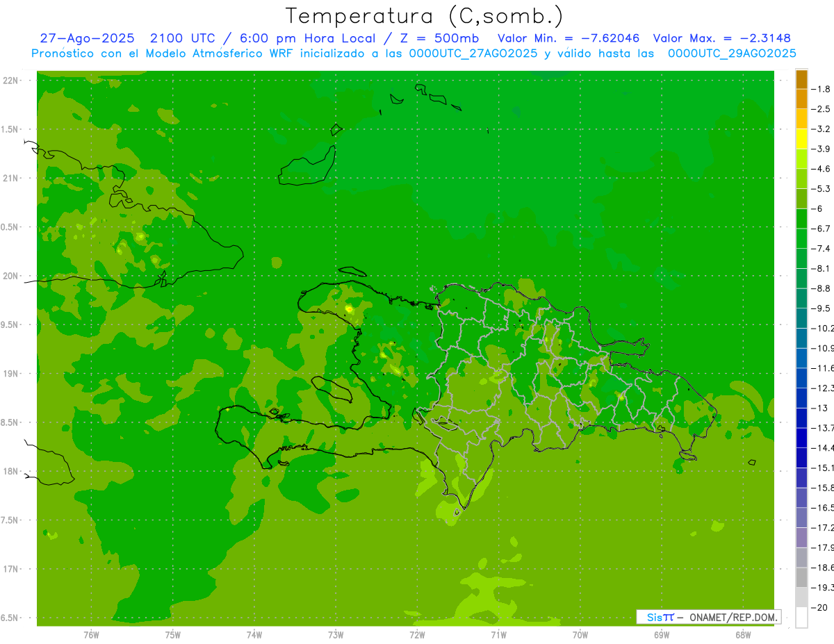Pick the blue swatch between -10.9 and -11.6
The image size is (834, 644).
(x=801, y=358)
